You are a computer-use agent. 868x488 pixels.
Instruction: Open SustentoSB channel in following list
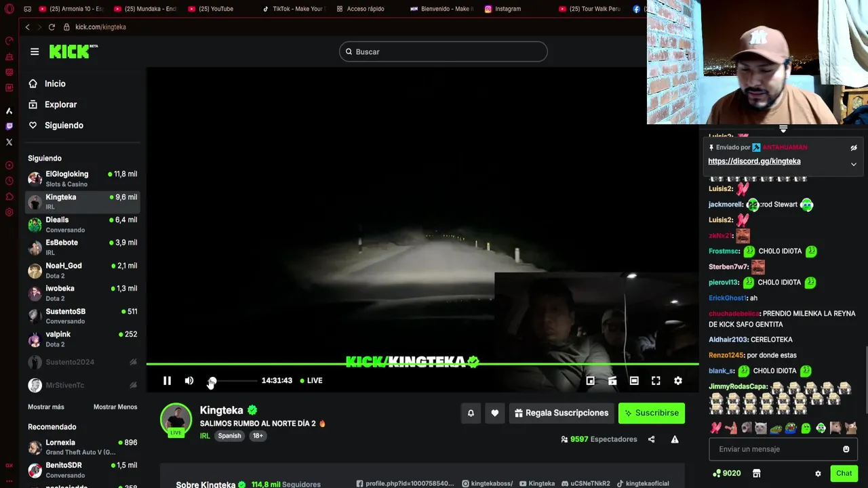point(82,317)
